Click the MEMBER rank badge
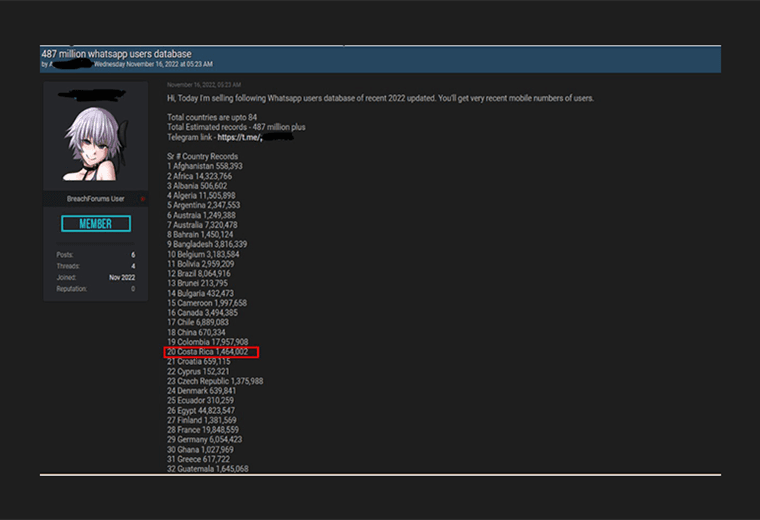 click(95, 224)
